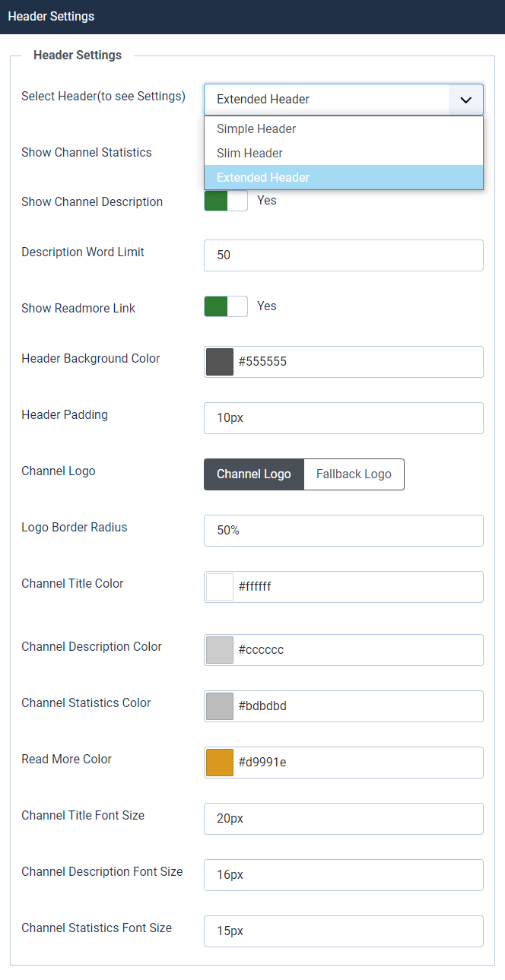Image resolution: width=505 pixels, height=980 pixels.
Task: Focus the Channel Statistics Font Size field
Action: 343,931
